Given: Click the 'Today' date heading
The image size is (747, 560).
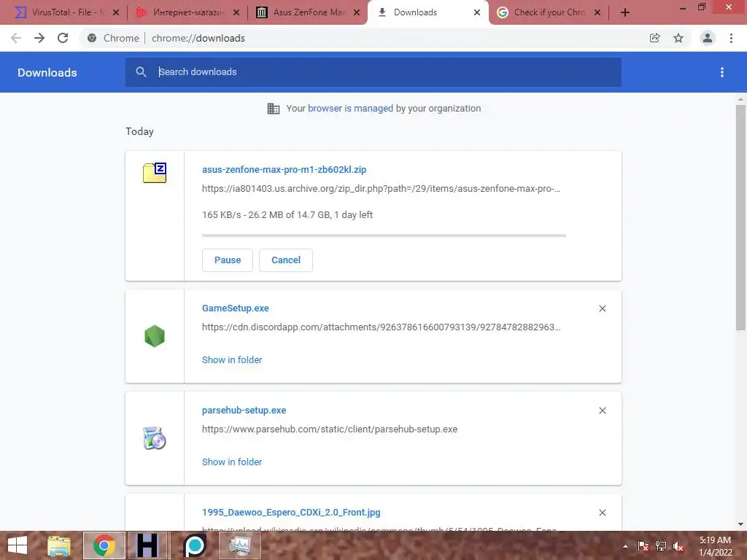Looking at the screenshot, I should pos(139,131).
